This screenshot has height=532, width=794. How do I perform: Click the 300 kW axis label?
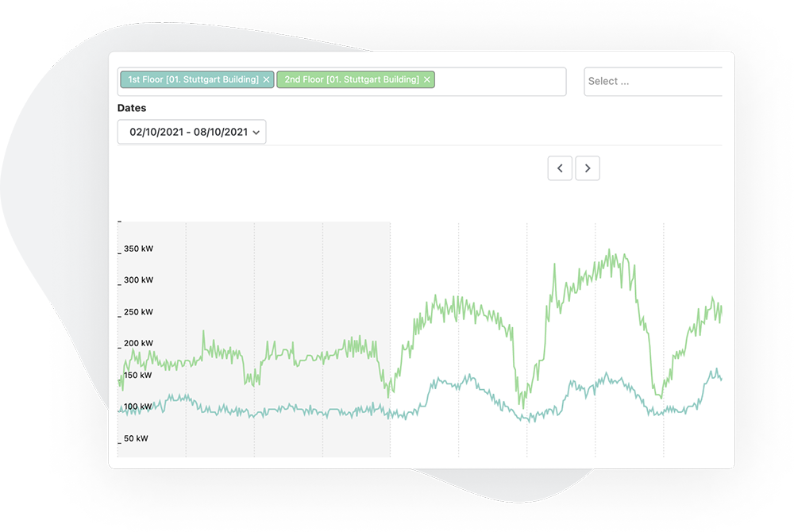click(138, 280)
